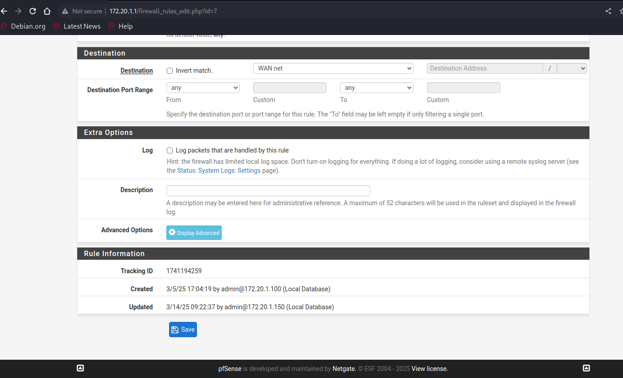Image resolution: width=623 pixels, height=378 pixels.
Task: Open the WAN net destination dropdown
Action: click(x=333, y=68)
